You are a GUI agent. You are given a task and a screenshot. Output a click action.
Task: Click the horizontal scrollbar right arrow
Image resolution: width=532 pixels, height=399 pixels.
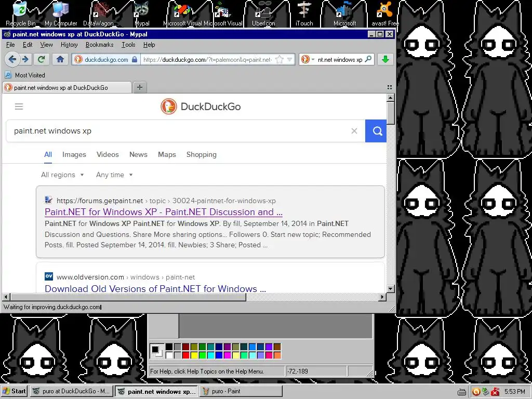click(382, 297)
